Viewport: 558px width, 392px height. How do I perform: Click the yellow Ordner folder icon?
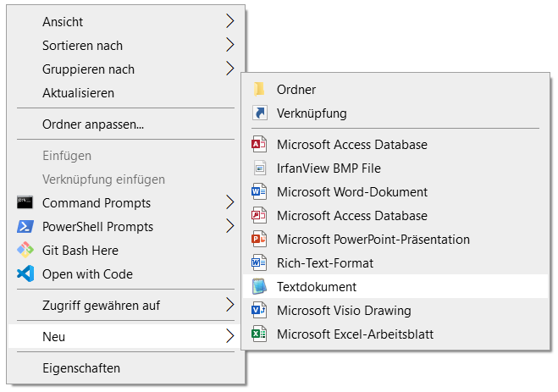pos(259,89)
